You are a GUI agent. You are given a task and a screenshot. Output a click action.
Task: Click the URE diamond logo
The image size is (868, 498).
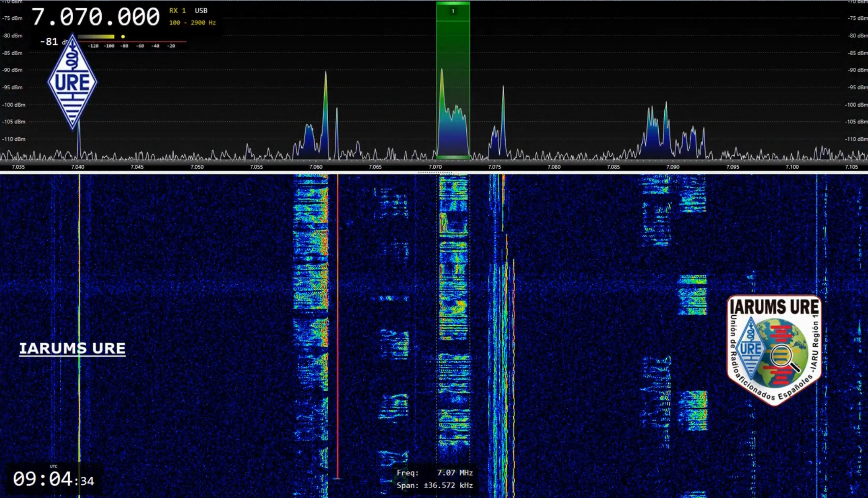click(72, 82)
